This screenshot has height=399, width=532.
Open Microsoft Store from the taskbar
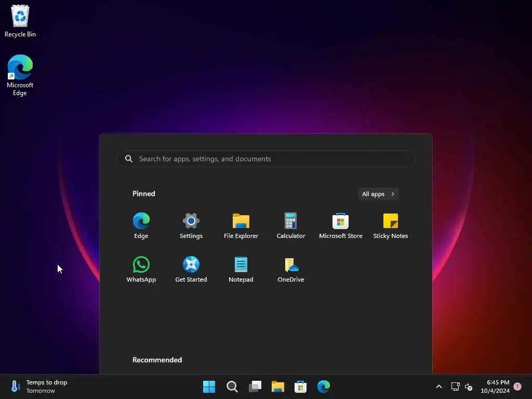coord(301,387)
